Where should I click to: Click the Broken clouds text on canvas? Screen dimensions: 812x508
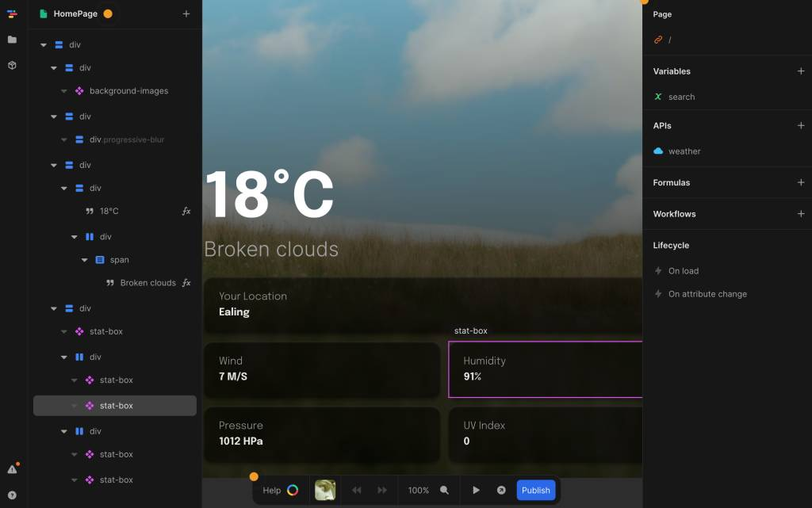pyautogui.click(x=271, y=250)
